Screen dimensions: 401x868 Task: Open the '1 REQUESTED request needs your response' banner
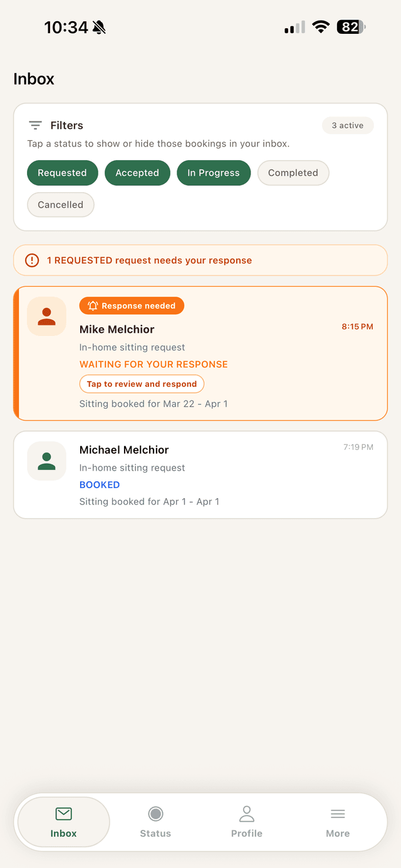(x=200, y=260)
